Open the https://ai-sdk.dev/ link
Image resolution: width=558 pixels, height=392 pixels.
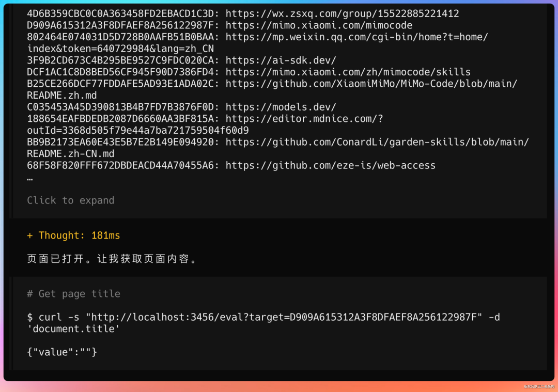pos(281,60)
